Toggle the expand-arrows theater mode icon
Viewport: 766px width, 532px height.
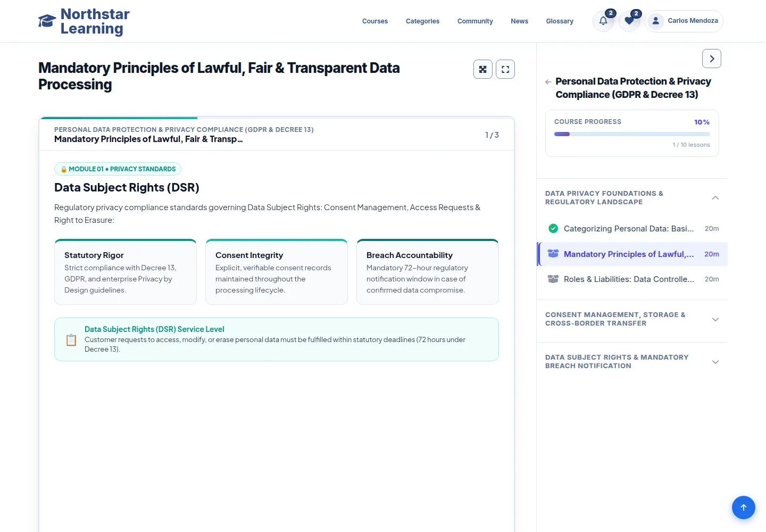(x=483, y=69)
